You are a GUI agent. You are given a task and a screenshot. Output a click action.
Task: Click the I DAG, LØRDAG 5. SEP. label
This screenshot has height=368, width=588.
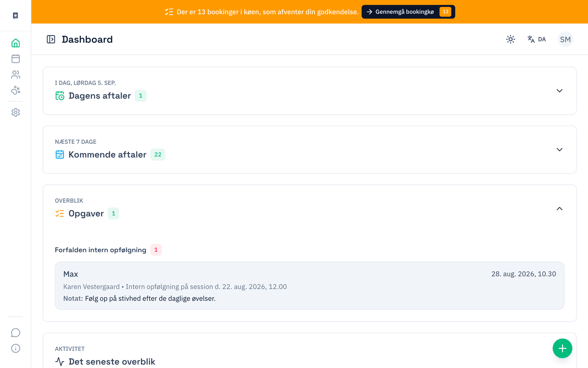pyautogui.click(x=85, y=83)
